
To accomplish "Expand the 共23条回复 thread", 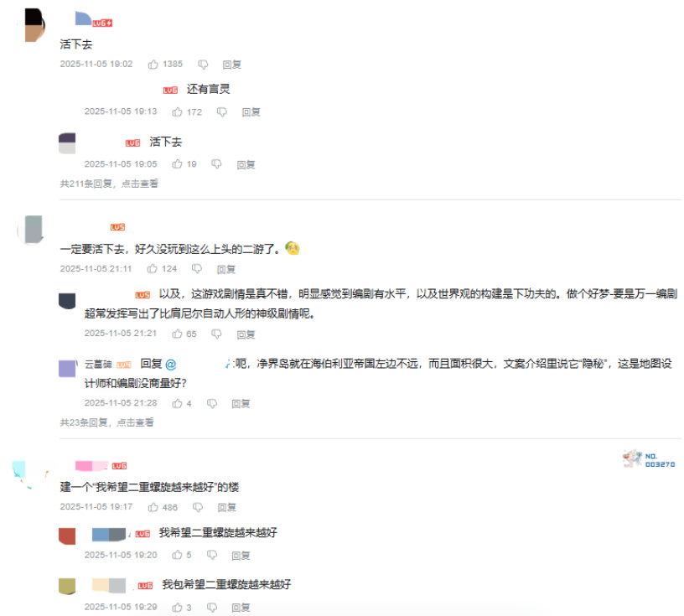I will 106,422.
